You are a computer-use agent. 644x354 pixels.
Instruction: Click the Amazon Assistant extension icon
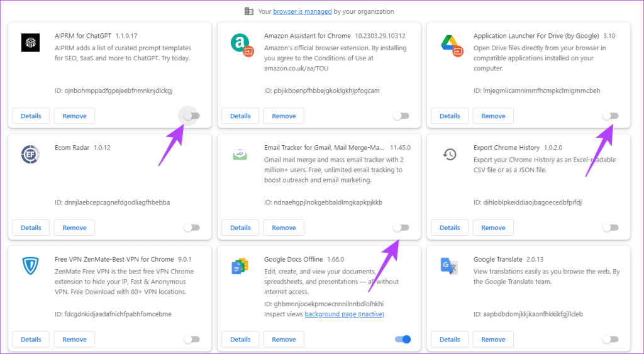tap(240, 43)
